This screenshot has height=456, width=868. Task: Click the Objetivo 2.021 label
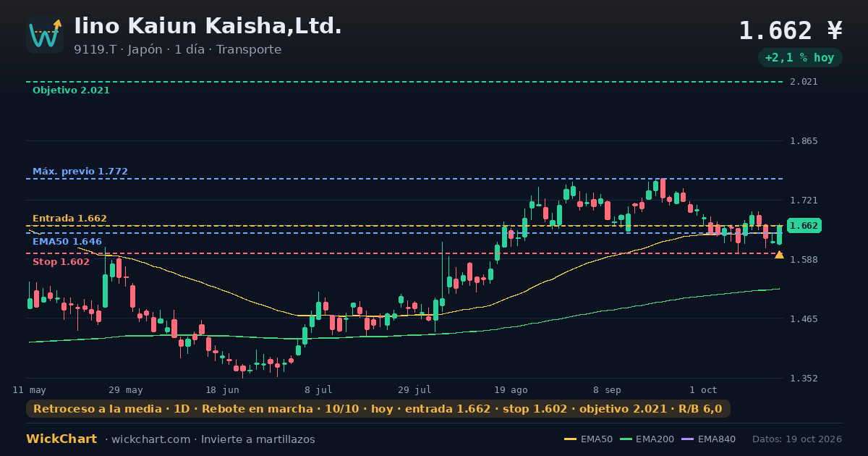coord(71,90)
